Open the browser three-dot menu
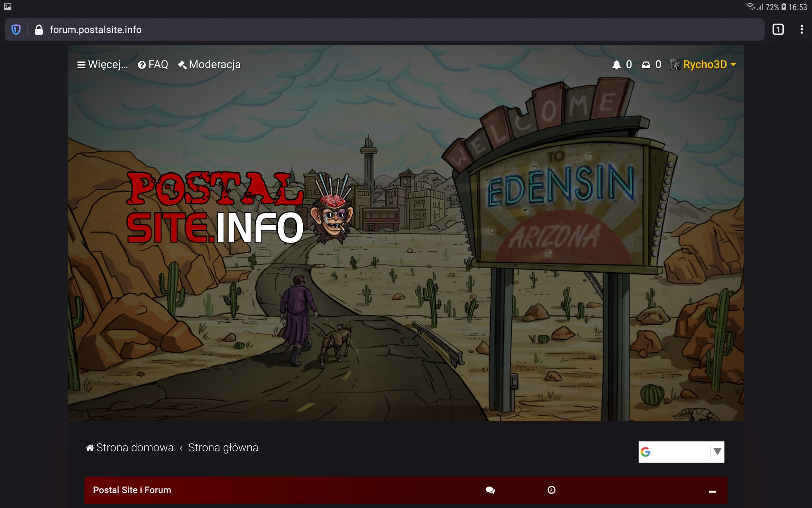This screenshot has width=812, height=508. [x=802, y=30]
